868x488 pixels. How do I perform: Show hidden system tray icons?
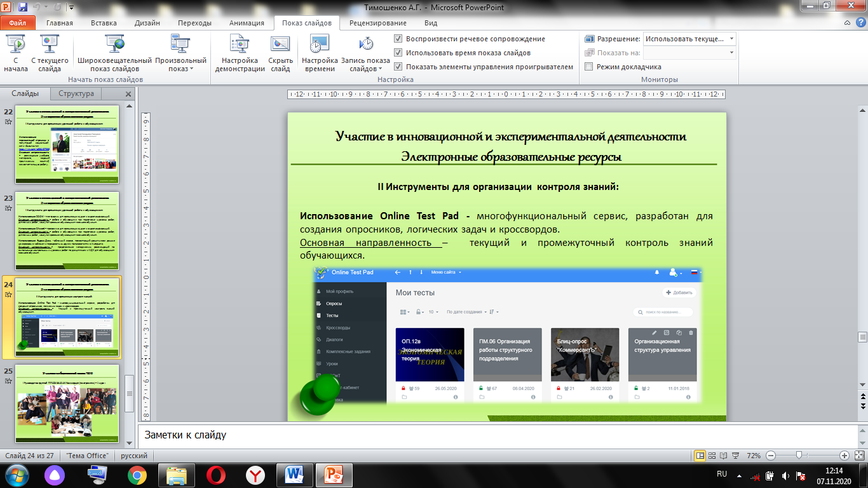click(740, 475)
